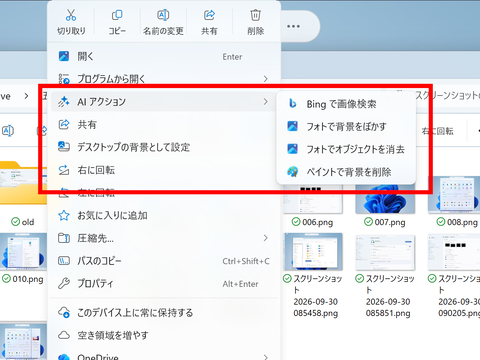Click the cut (切り取り) scissors icon
Image resolution: width=480 pixels, height=360 pixels.
[x=71, y=15]
